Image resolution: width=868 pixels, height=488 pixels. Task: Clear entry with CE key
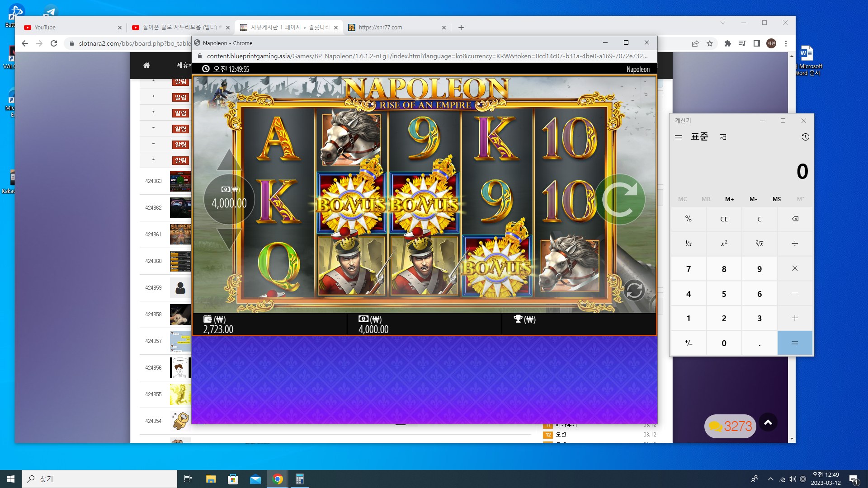(724, 219)
